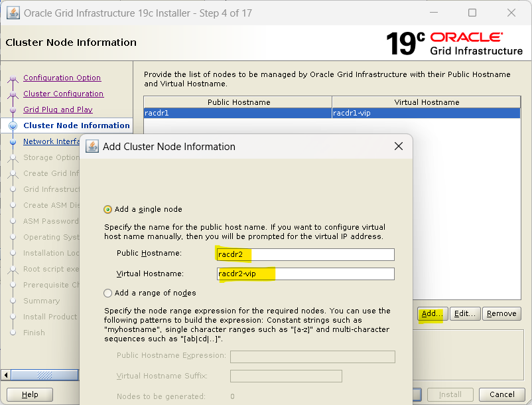Click the Public Hostname field containing racdr2
532x405 pixels.
point(305,254)
